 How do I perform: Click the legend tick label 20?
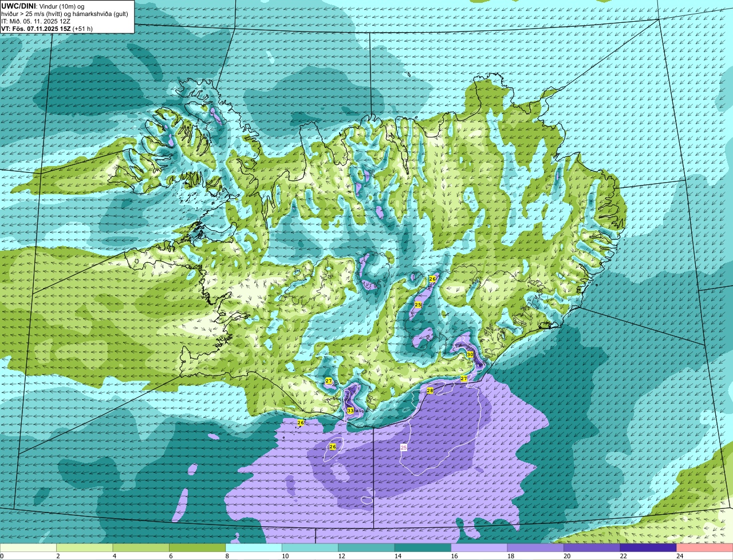click(566, 556)
